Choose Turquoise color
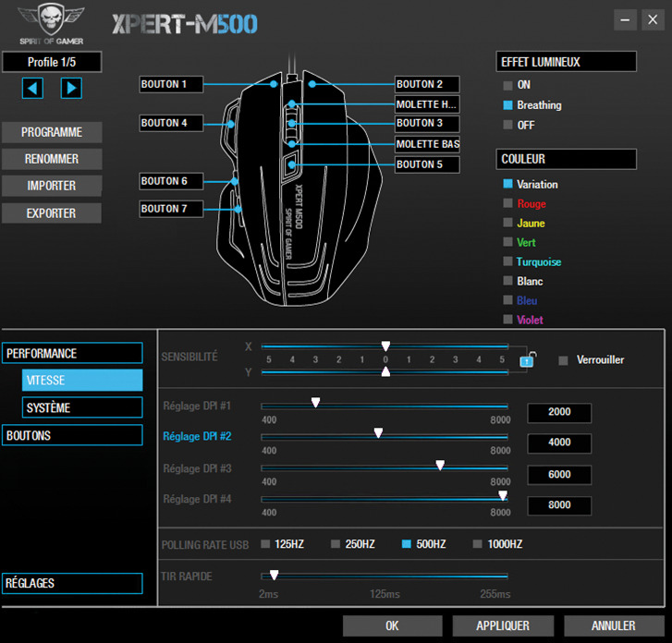 point(507,261)
